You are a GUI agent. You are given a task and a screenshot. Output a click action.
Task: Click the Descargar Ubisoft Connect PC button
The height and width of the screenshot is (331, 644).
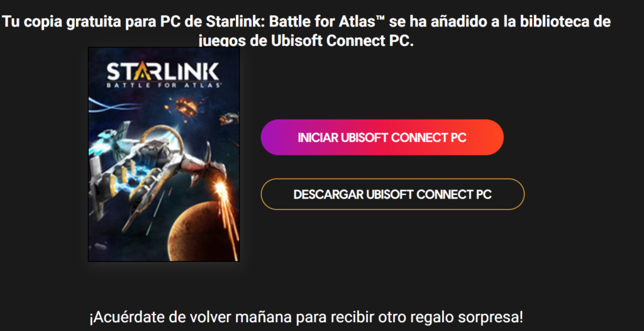(x=392, y=194)
